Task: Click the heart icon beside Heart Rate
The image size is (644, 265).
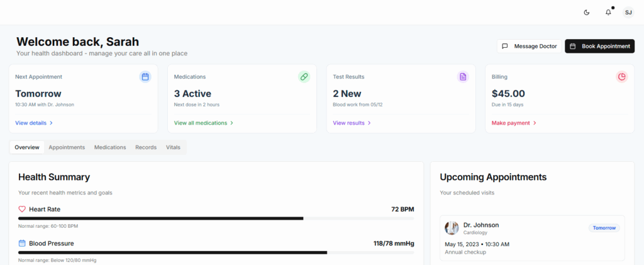Action: pyautogui.click(x=22, y=209)
